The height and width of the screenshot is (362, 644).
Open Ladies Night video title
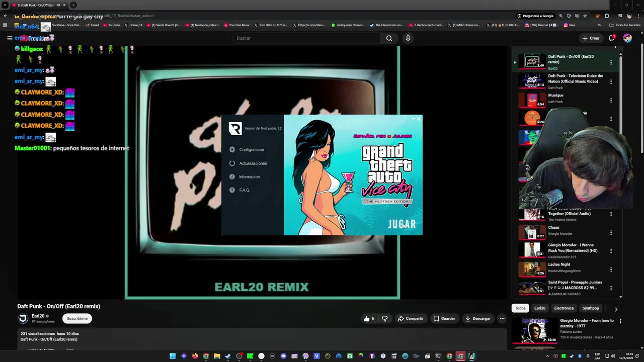[559, 264]
